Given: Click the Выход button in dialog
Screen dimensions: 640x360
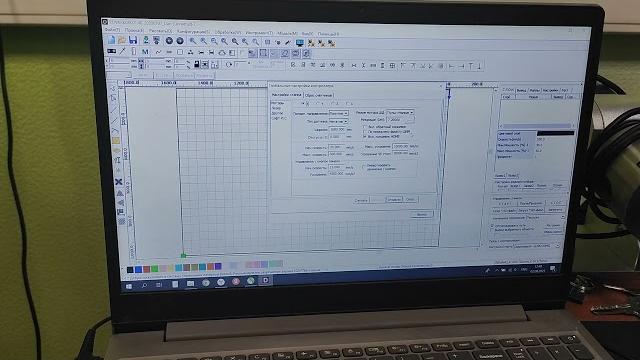Looking at the screenshot, I should [x=422, y=214].
